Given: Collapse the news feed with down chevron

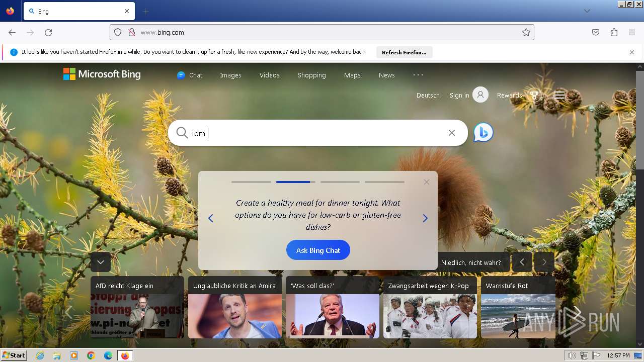Looking at the screenshot, I should point(101,262).
